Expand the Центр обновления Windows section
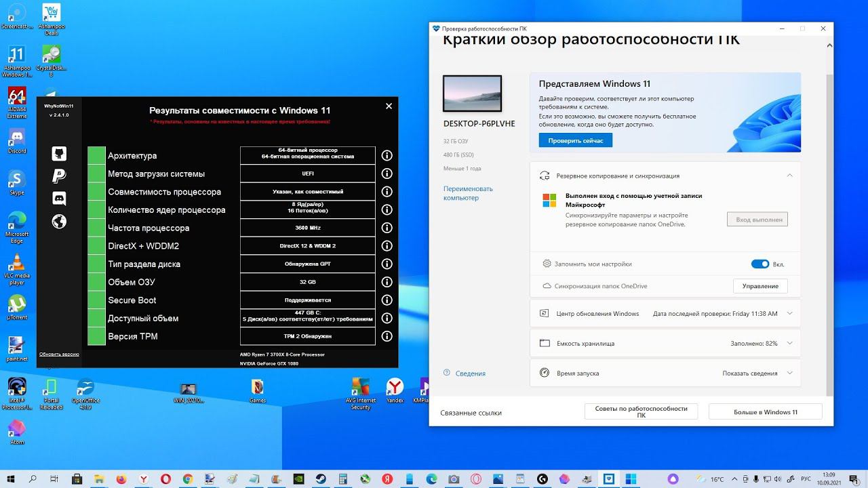 [x=789, y=313]
